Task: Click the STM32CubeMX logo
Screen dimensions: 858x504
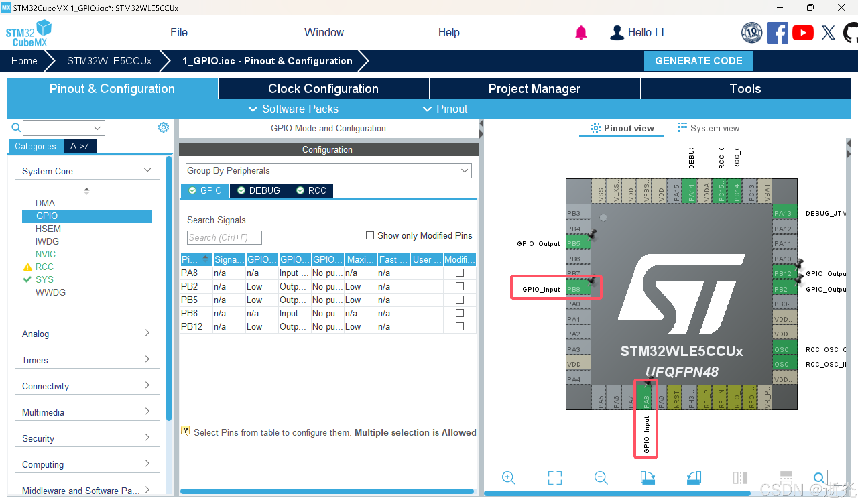Action: pyautogui.click(x=28, y=33)
